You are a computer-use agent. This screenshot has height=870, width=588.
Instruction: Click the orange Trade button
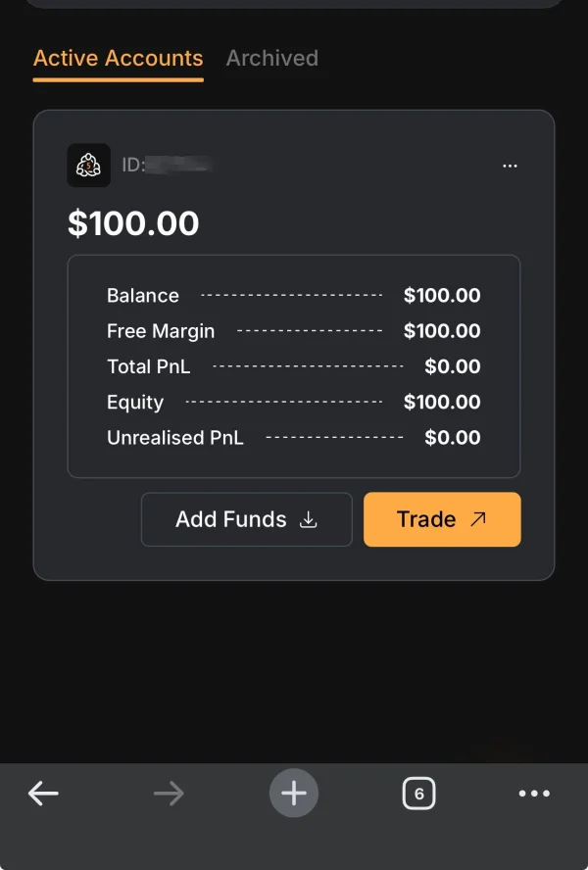click(441, 519)
